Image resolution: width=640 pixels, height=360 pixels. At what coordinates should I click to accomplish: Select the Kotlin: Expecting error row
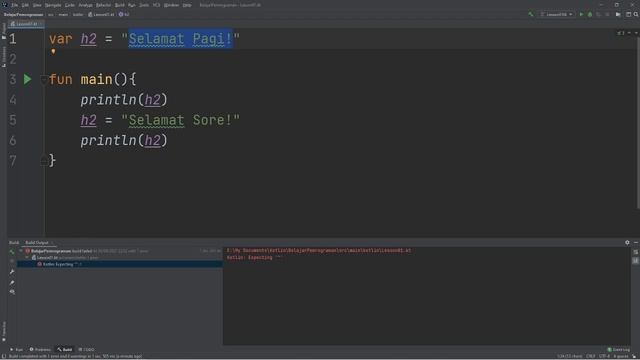click(120, 264)
